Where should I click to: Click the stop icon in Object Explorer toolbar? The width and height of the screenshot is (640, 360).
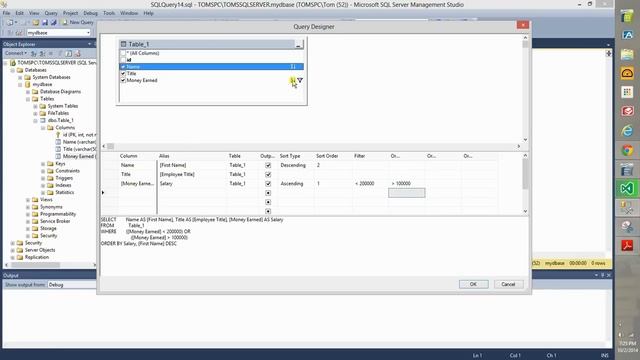click(x=51, y=53)
